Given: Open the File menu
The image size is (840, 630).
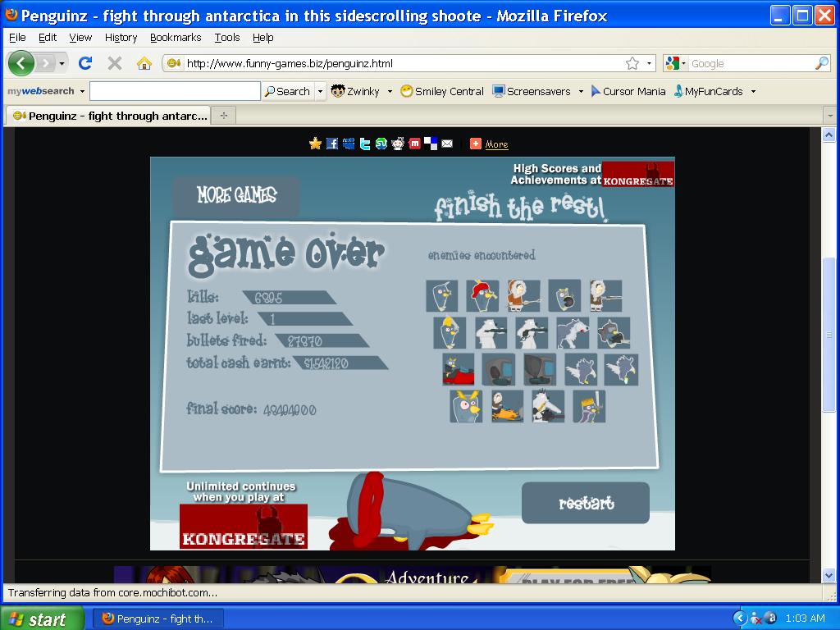Looking at the screenshot, I should [x=17, y=38].
